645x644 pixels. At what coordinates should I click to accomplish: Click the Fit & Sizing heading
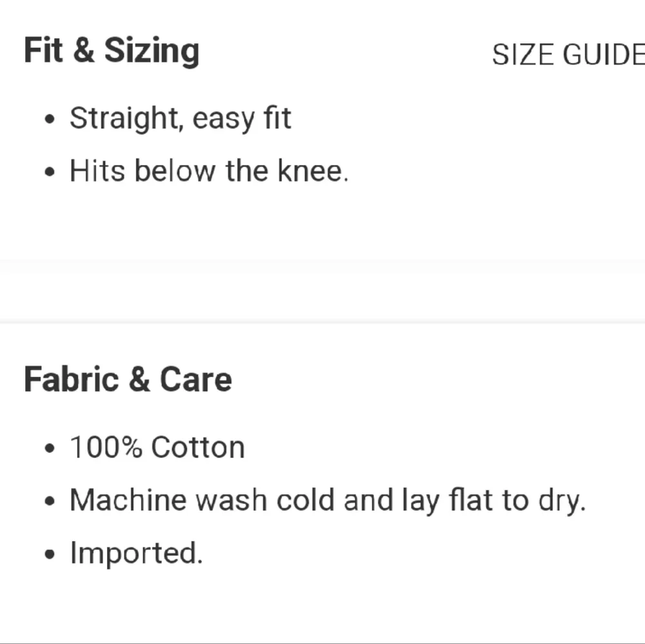point(112,51)
